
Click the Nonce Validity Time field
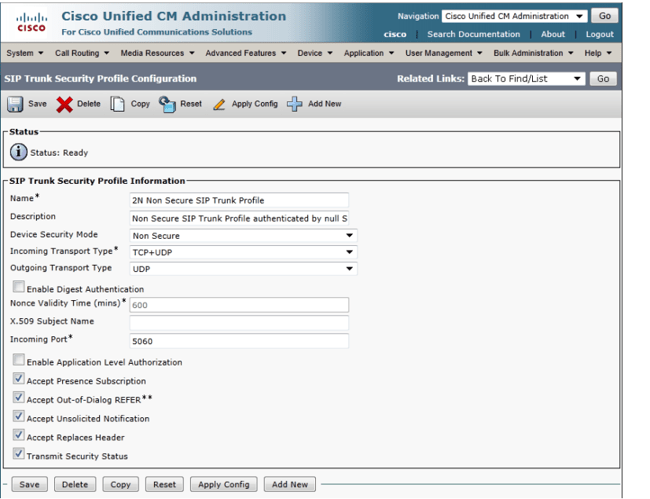pos(239,305)
